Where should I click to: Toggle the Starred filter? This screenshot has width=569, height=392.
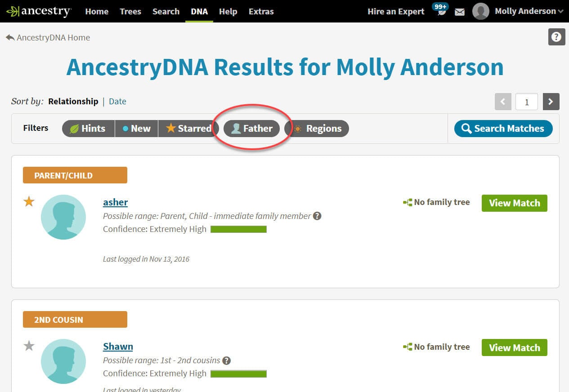[x=188, y=128]
